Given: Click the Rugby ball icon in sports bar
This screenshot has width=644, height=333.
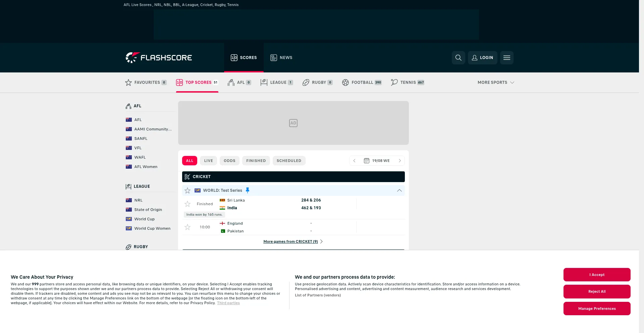Looking at the screenshot, I should pos(306,82).
